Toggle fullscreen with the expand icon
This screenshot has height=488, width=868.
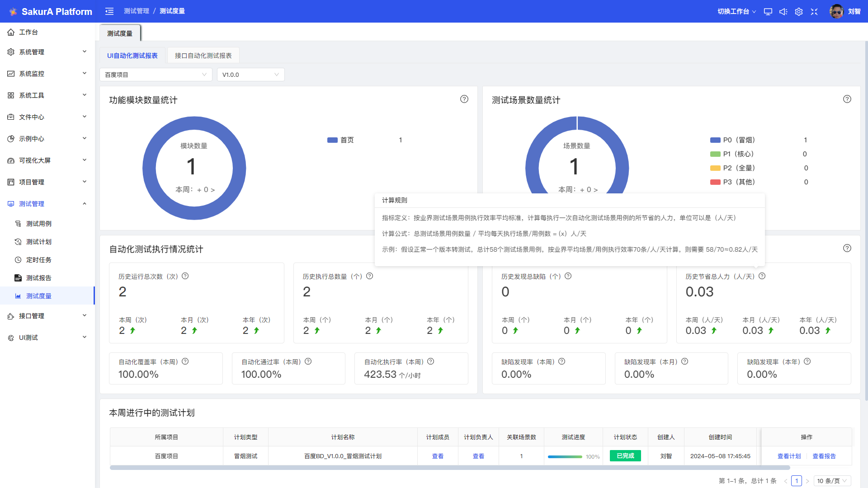[814, 12]
